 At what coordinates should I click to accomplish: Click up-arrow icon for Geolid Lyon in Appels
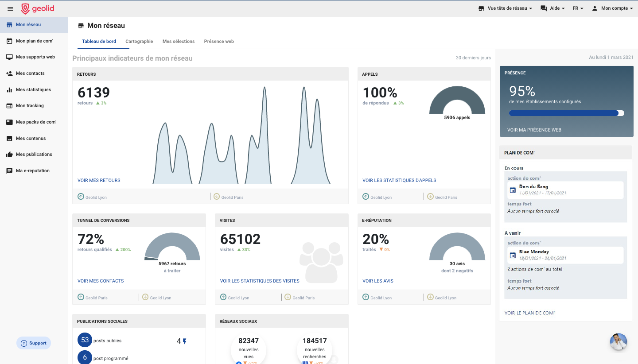pos(366,196)
